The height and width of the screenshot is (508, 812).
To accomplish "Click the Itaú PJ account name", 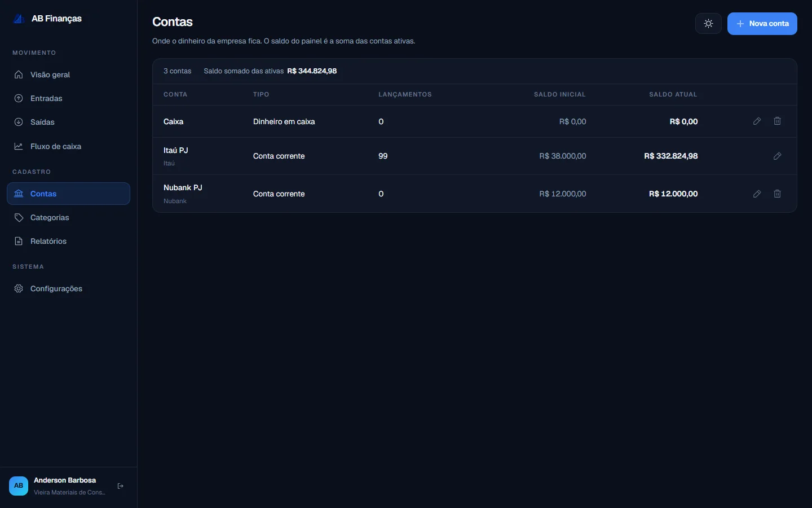I will [x=176, y=150].
